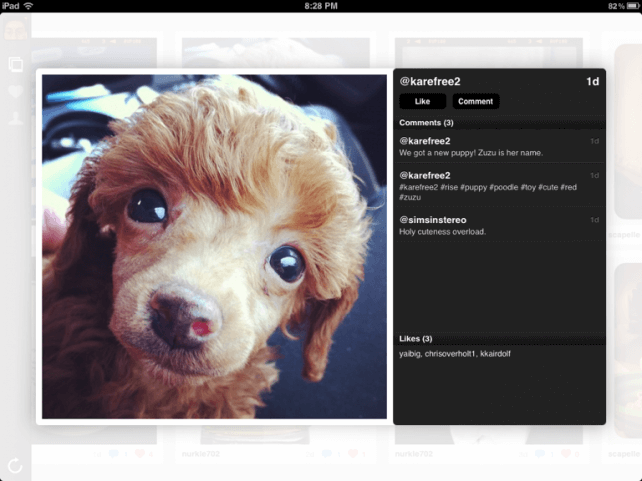642x481 pixels.
Task: Open the puppy photo full view
Action: 214,246
